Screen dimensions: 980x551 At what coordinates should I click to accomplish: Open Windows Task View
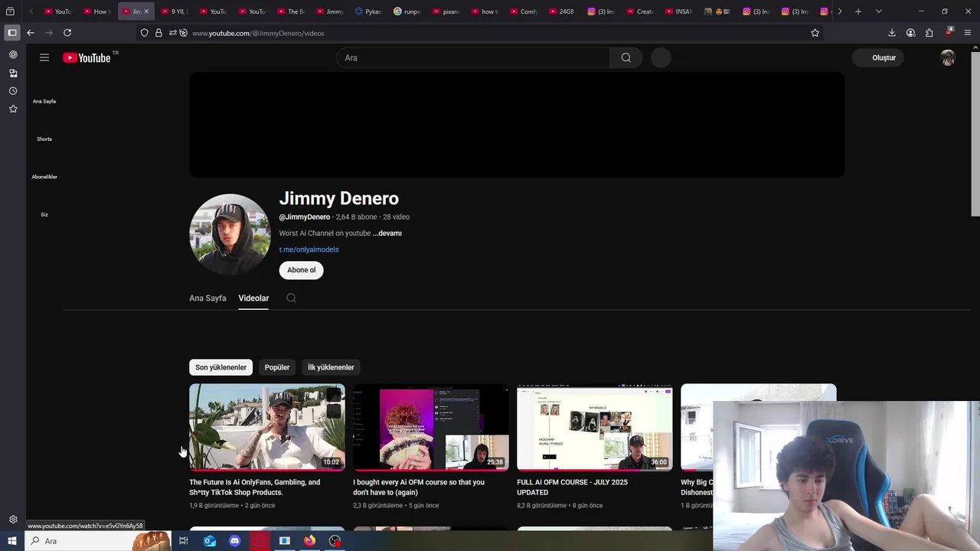pos(184,541)
